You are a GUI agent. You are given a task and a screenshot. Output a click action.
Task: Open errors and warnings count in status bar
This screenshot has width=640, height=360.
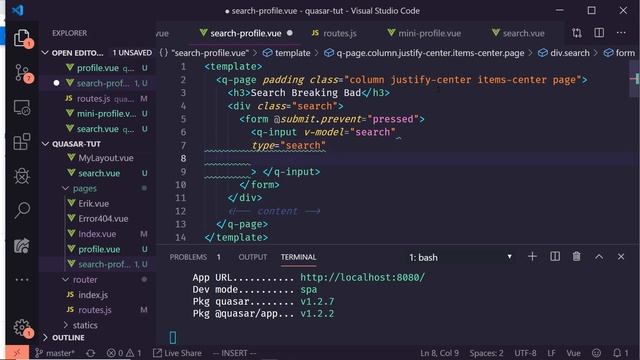click(124, 353)
